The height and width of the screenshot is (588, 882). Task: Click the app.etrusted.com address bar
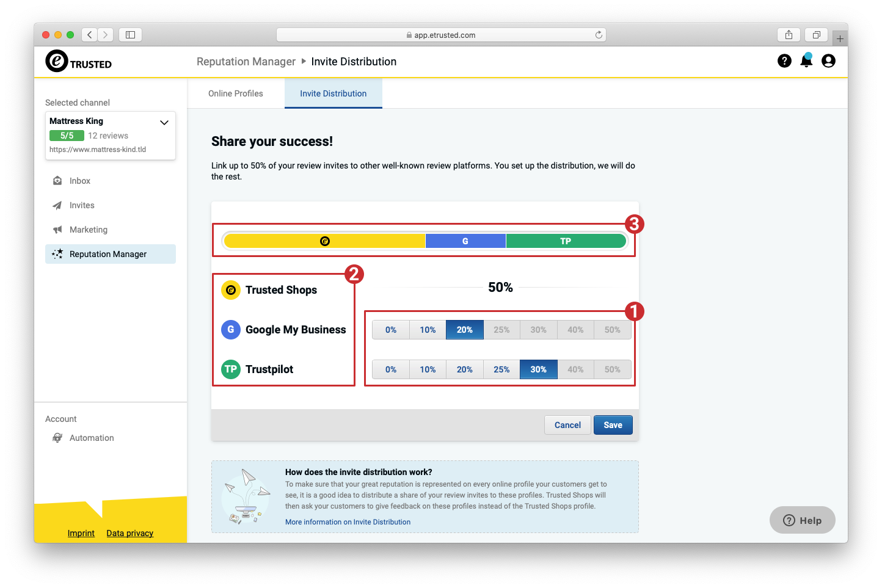click(441, 35)
